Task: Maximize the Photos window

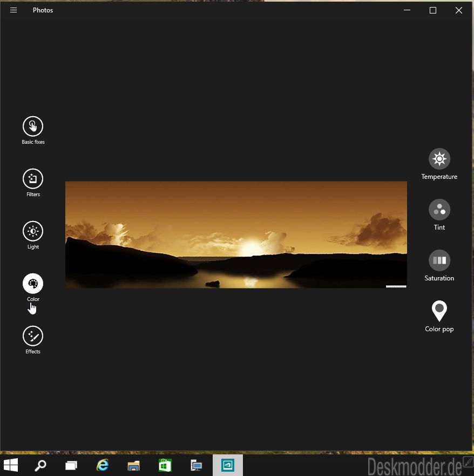Action: (433, 10)
